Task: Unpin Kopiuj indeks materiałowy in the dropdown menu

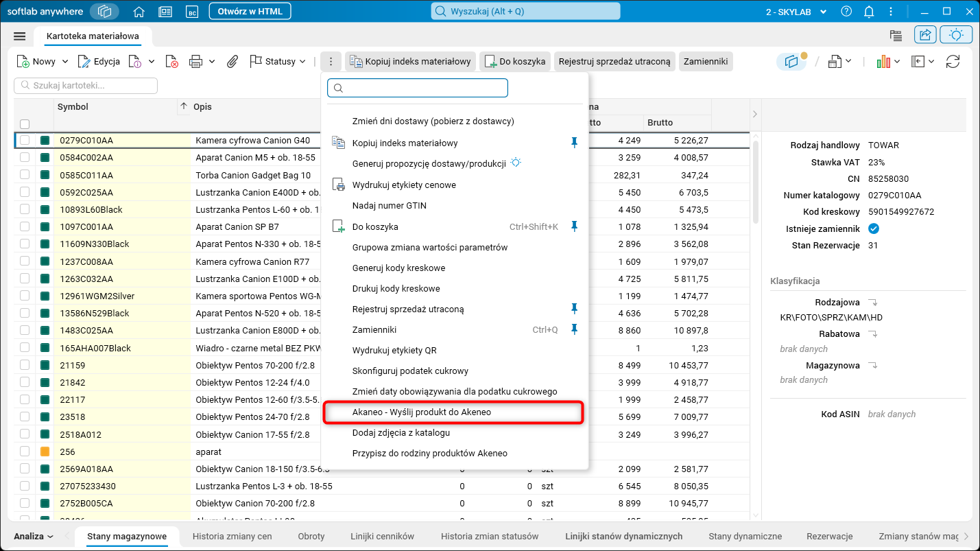Action: coord(575,143)
